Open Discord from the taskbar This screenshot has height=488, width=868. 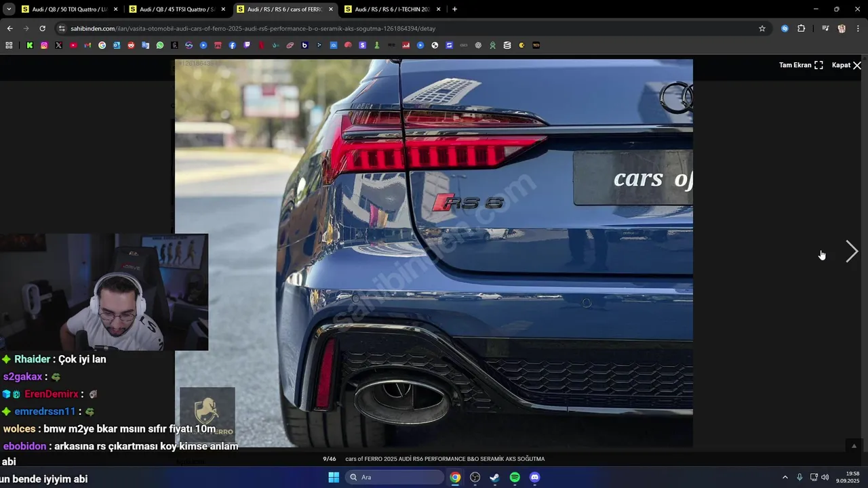[x=534, y=477]
